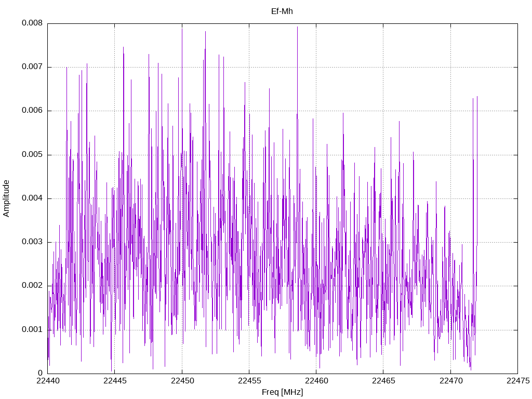Click the plot title 'Ef-Mh'

(282, 11)
